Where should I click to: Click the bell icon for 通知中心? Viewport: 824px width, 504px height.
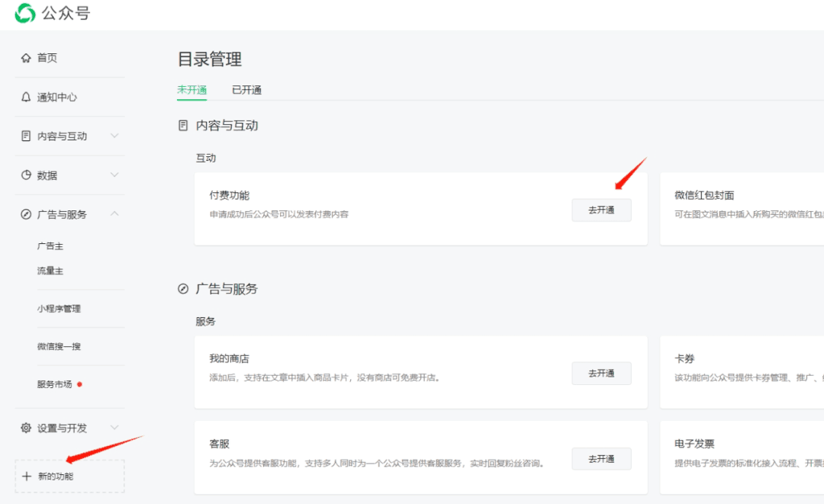click(26, 97)
